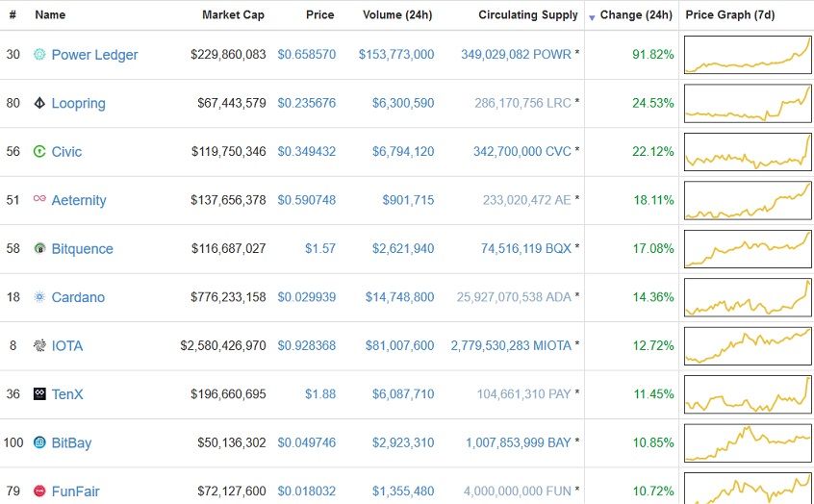Click circulating supply 74,516,119 BQX
Screen dimensions: 814x504
pyautogui.click(x=526, y=248)
